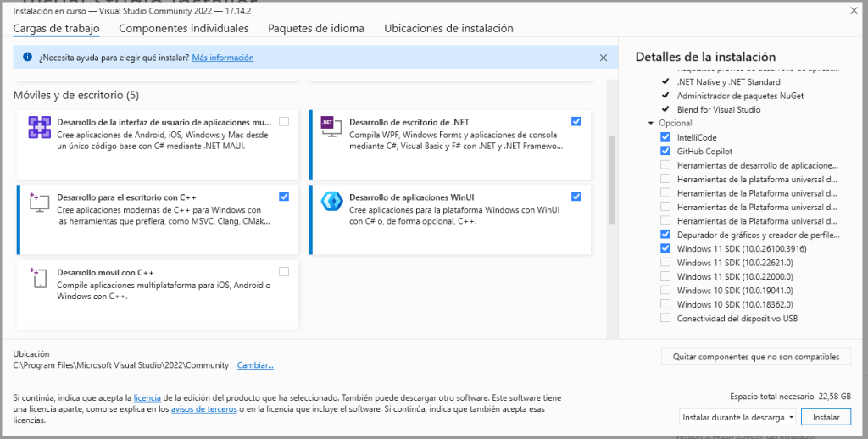Go to the Ubicaciones de instalación tab
Screen dimensions: 868x439
click(x=448, y=28)
